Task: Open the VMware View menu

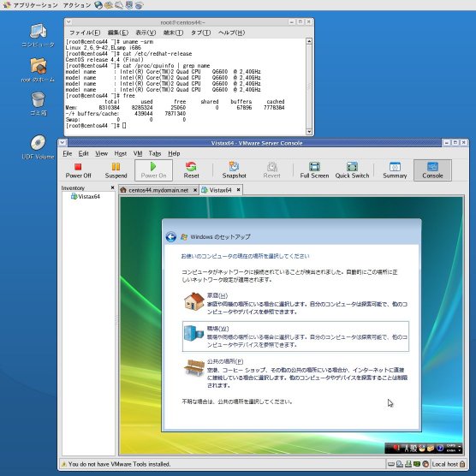Action: coord(101,153)
